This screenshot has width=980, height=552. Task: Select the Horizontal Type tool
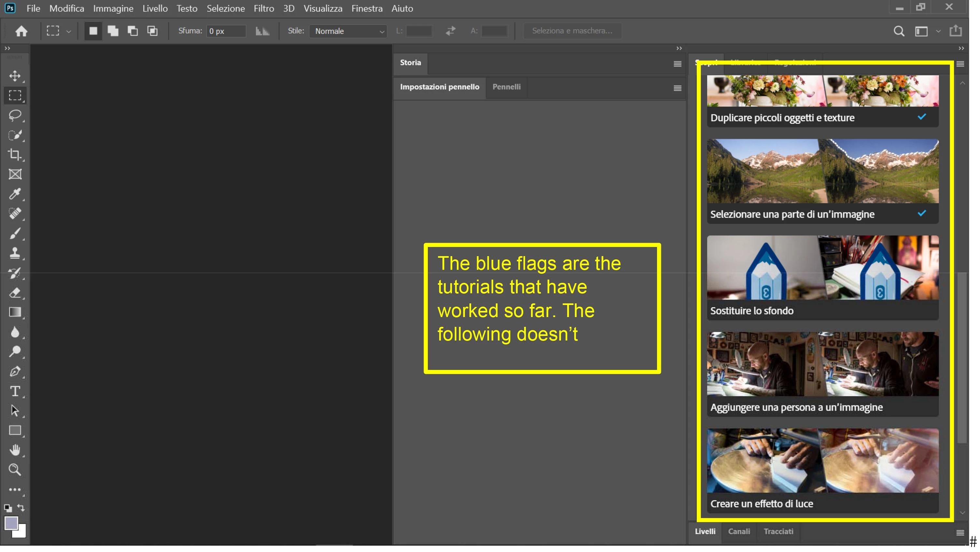point(15,391)
